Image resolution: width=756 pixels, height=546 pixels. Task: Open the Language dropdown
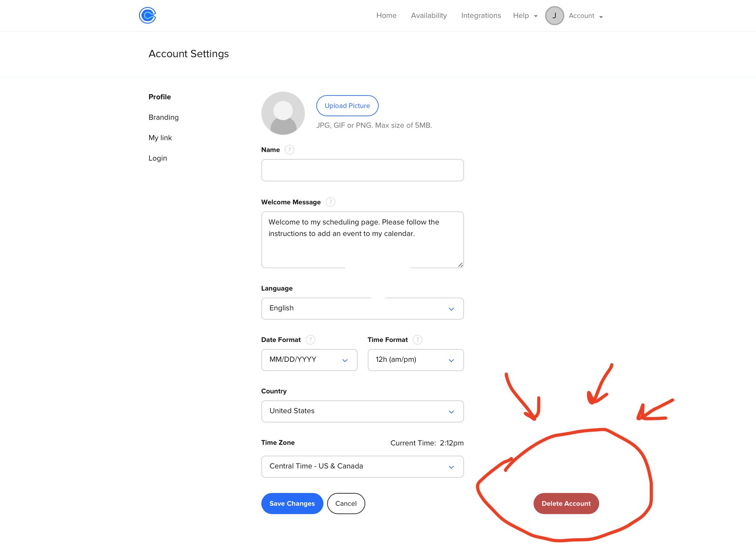(x=362, y=308)
